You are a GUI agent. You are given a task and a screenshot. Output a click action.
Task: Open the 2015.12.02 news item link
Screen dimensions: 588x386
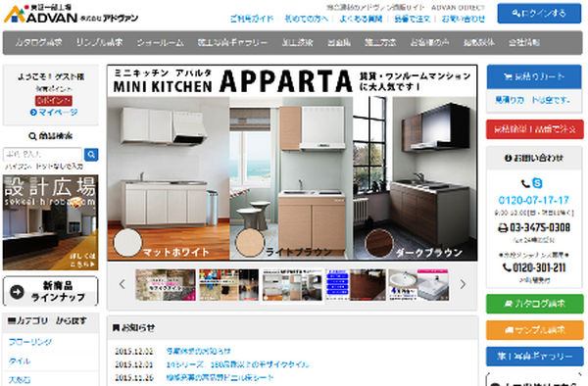click(198, 351)
